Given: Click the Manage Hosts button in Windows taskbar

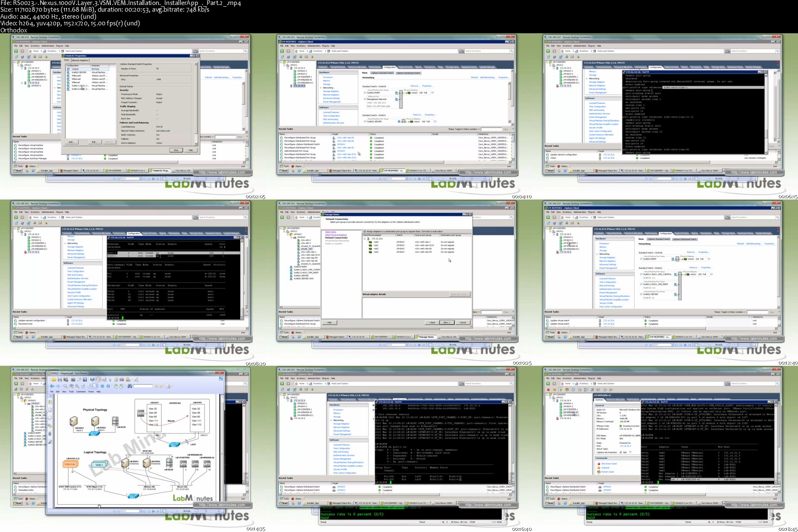Looking at the screenshot, I should (426, 337).
